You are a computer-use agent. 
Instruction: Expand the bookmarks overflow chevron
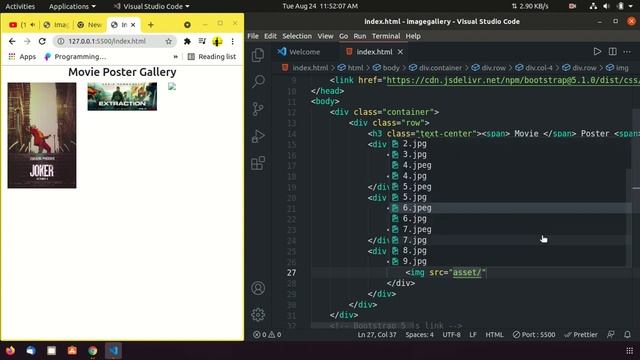coord(176,57)
